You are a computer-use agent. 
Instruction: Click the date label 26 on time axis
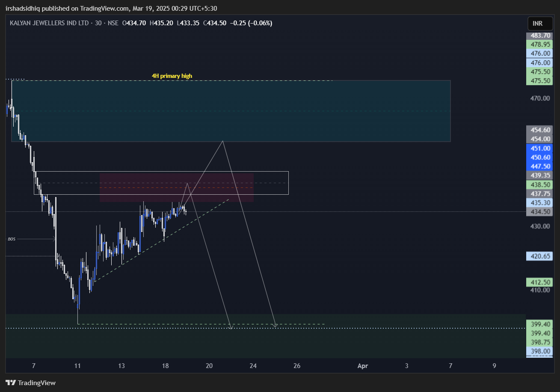pos(297,366)
